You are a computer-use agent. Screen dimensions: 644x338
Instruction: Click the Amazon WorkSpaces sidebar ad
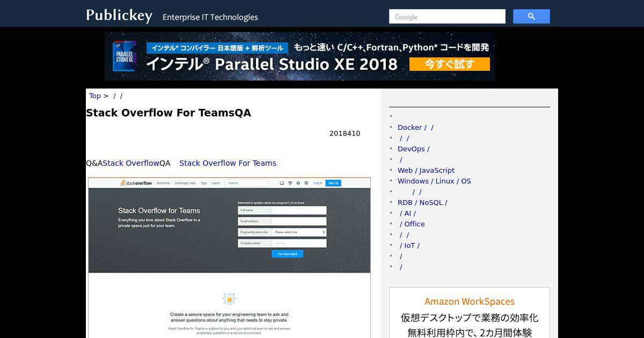pyautogui.click(x=470, y=313)
